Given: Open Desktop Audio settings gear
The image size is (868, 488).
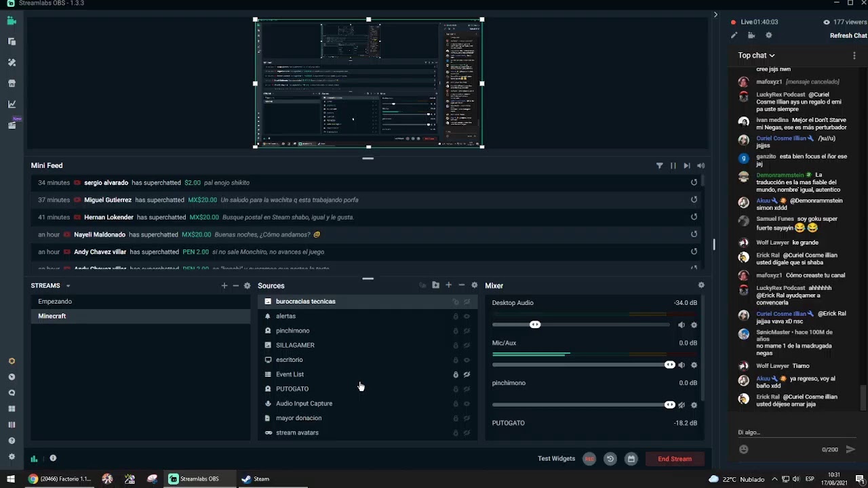Looking at the screenshot, I should pos(694,325).
